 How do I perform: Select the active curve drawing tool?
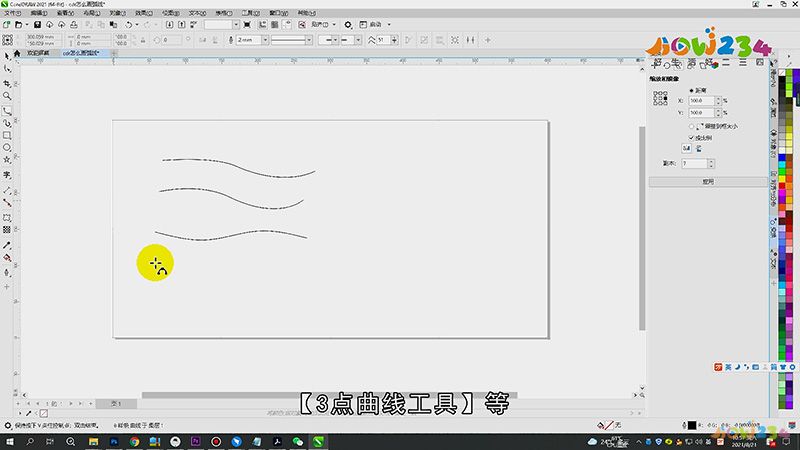pyautogui.click(x=7, y=111)
